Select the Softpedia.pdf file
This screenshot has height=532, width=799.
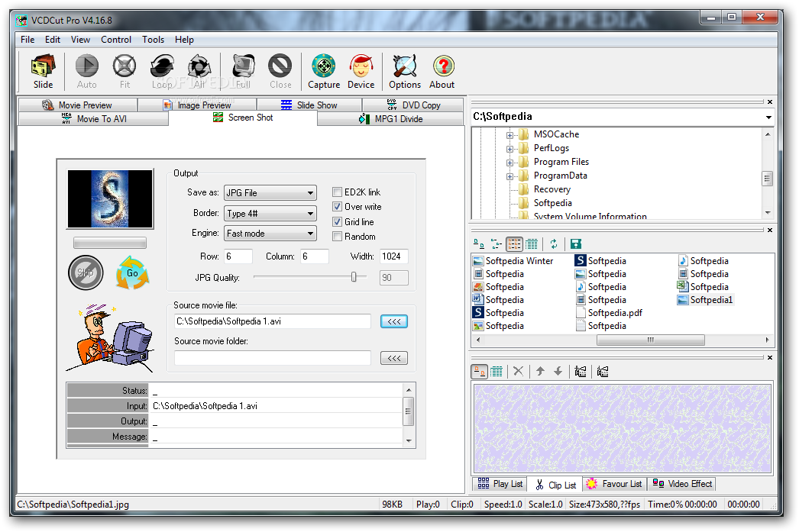(609, 313)
